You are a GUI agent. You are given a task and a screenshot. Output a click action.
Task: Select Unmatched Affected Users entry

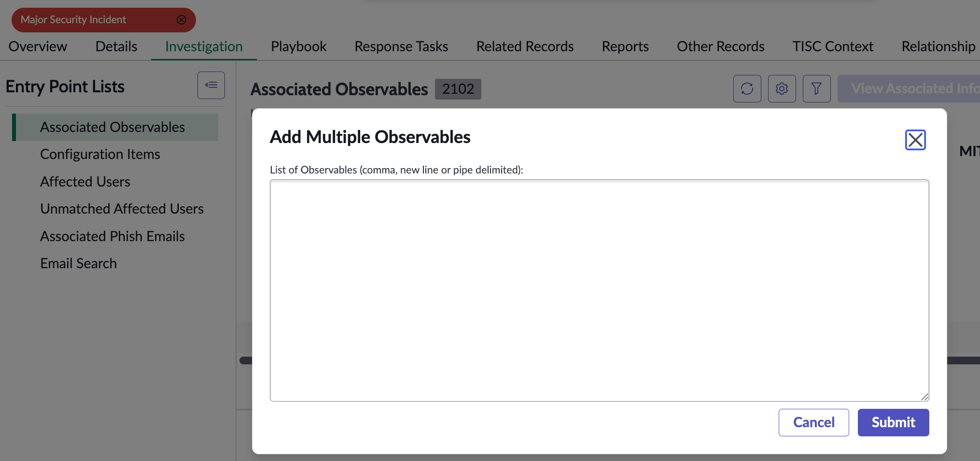[x=122, y=209]
